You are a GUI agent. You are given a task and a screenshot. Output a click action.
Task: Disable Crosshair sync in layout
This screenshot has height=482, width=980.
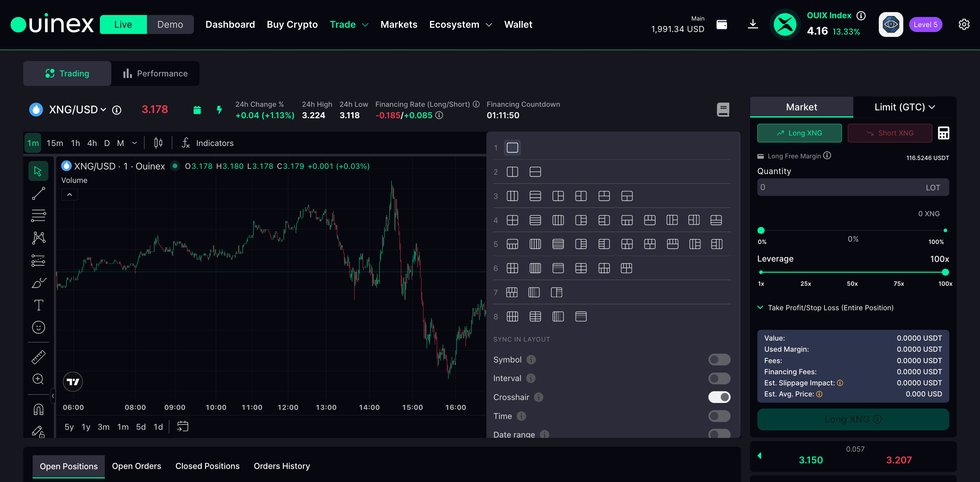719,397
